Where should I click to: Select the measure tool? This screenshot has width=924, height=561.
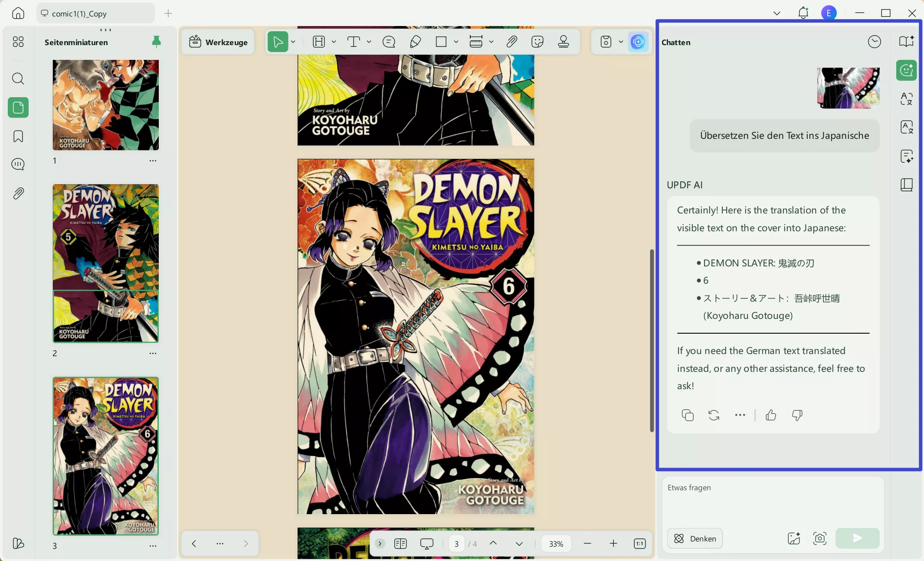[x=476, y=42]
